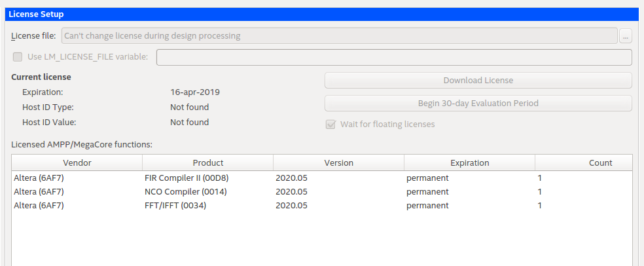644x266 pixels.
Task: Click permanent expiration in FIR Compiler row
Action: 427,178
